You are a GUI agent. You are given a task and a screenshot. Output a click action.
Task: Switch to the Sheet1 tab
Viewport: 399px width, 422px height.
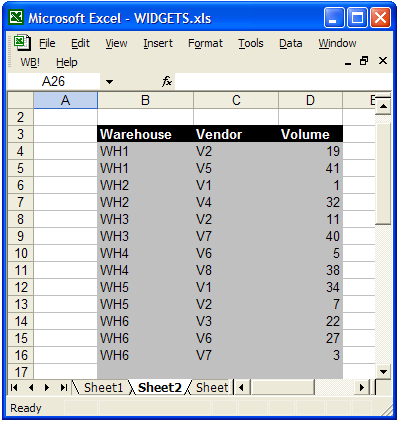click(x=103, y=388)
